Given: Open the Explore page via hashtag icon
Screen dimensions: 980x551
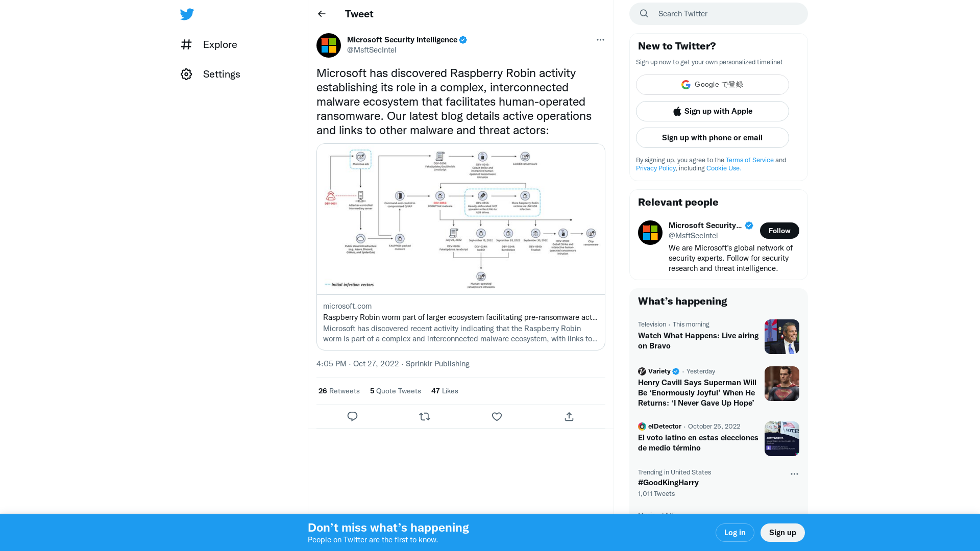Looking at the screenshot, I should click(186, 44).
